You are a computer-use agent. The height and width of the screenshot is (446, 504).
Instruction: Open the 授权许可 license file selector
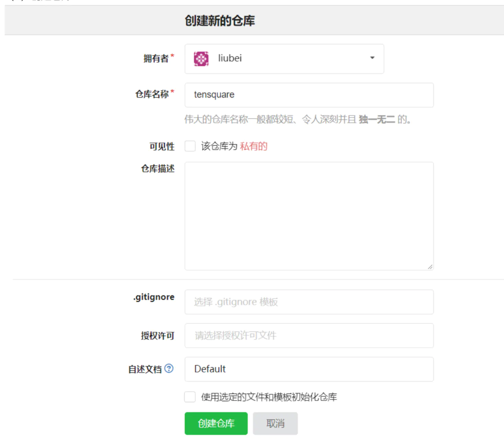click(309, 336)
